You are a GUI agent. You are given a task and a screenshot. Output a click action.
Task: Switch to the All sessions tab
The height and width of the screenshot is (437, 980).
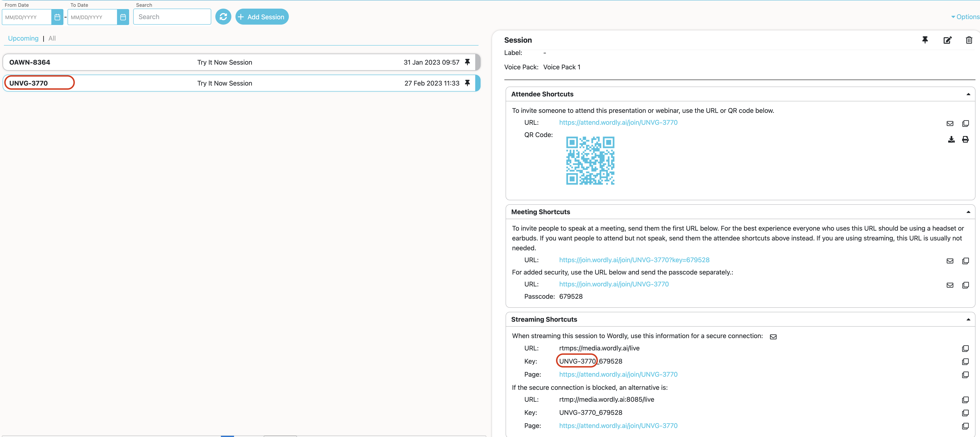(x=52, y=38)
